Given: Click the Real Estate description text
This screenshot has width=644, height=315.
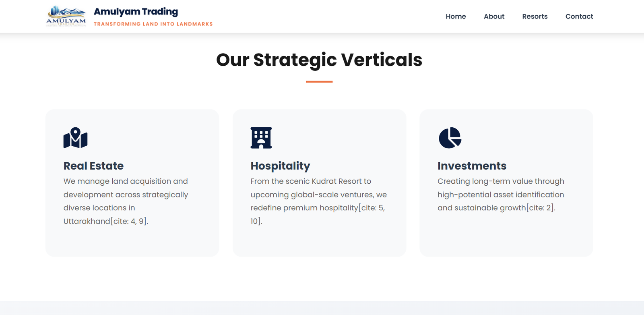Looking at the screenshot, I should coord(126,195).
